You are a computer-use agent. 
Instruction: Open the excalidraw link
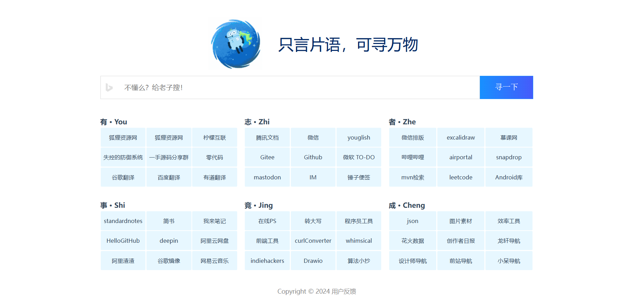click(x=461, y=137)
